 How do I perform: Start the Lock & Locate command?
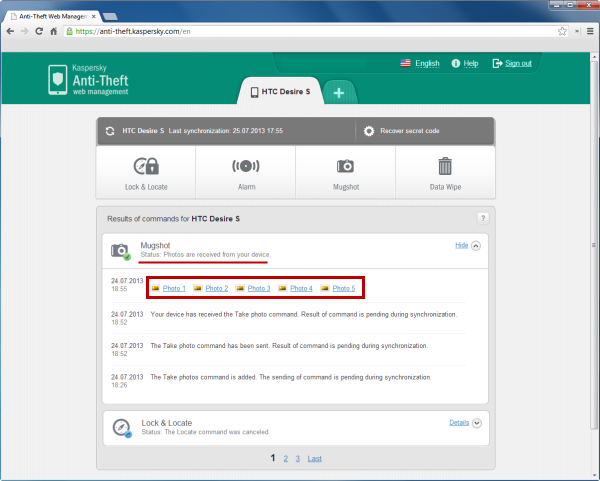146,173
